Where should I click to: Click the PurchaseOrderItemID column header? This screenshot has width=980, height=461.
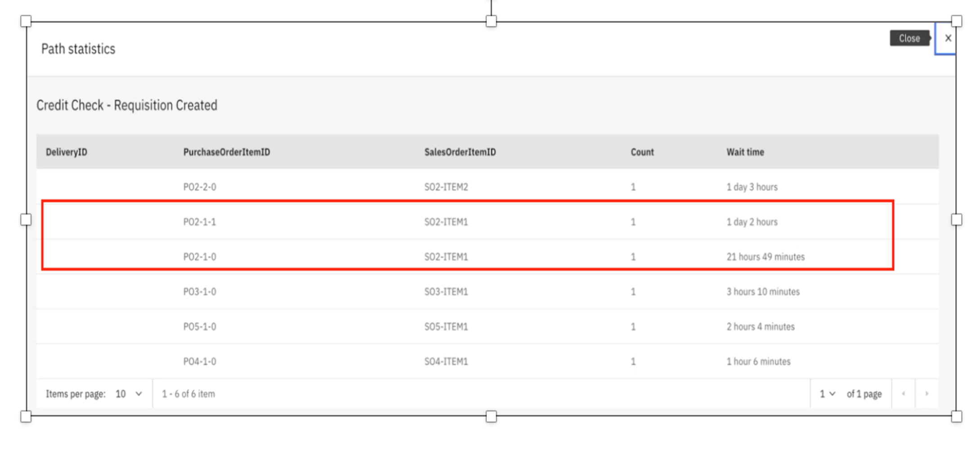pos(226,152)
